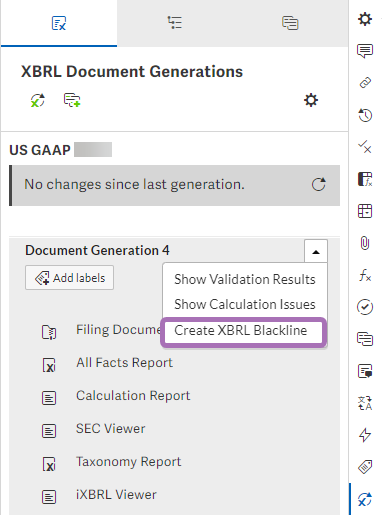Click the Calculation Report document icon
This screenshot has height=515, width=382.
(49, 398)
